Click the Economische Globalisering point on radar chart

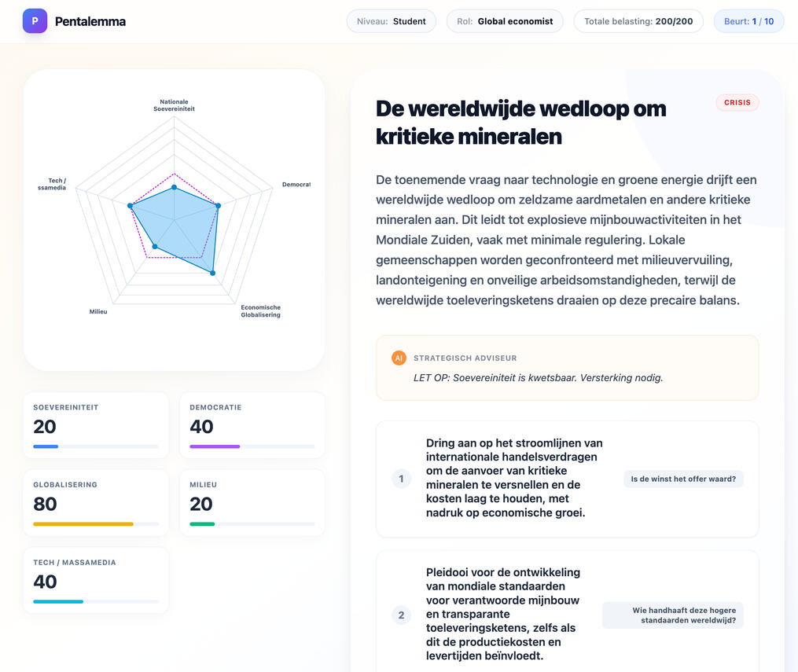(x=212, y=272)
